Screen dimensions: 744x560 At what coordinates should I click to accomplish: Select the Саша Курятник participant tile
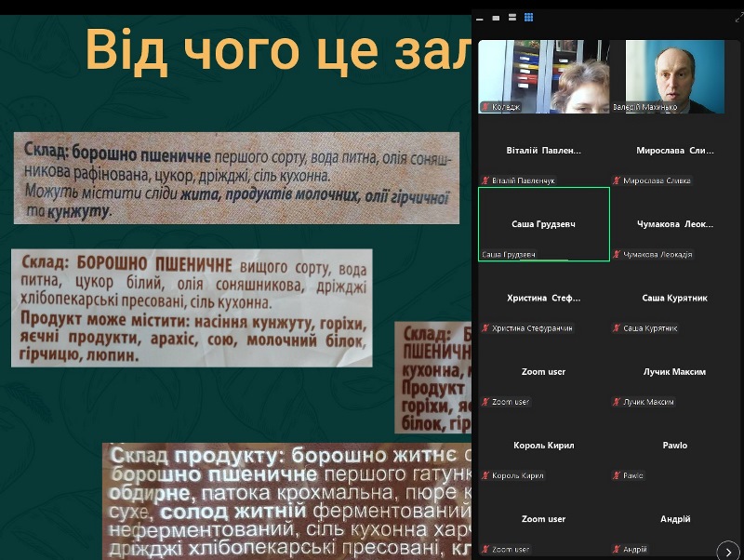tap(675, 298)
